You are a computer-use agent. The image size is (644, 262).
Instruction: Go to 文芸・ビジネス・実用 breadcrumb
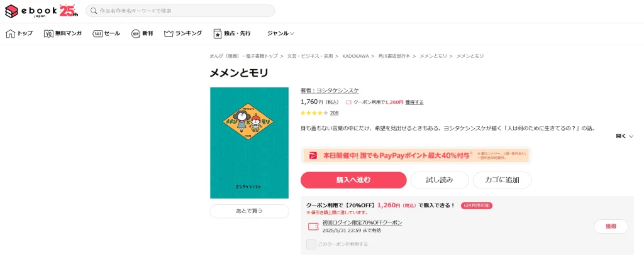pos(309,56)
